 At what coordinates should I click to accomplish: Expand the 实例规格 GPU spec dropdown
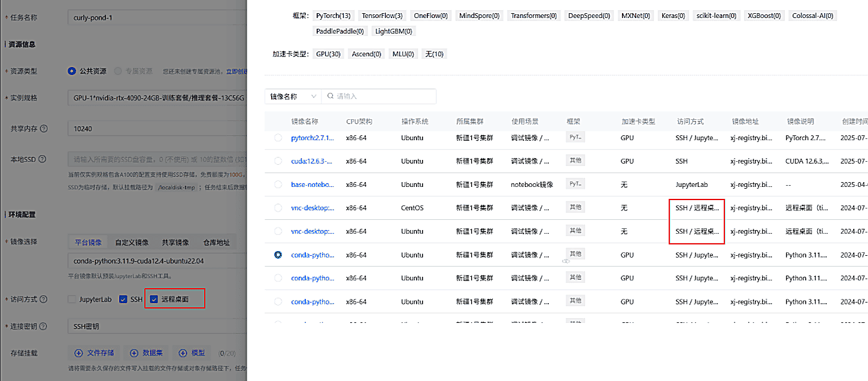click(x=157, y=98)
